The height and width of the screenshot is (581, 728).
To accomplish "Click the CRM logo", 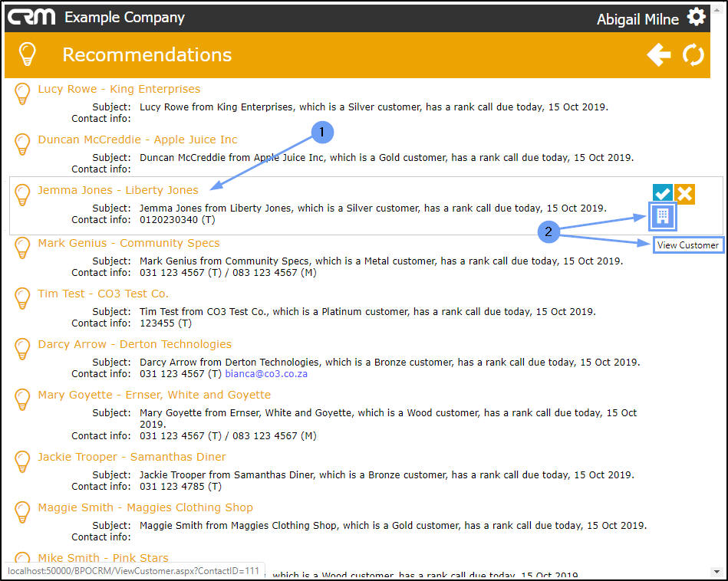I will pyautogui.click(x=31, y=17).
